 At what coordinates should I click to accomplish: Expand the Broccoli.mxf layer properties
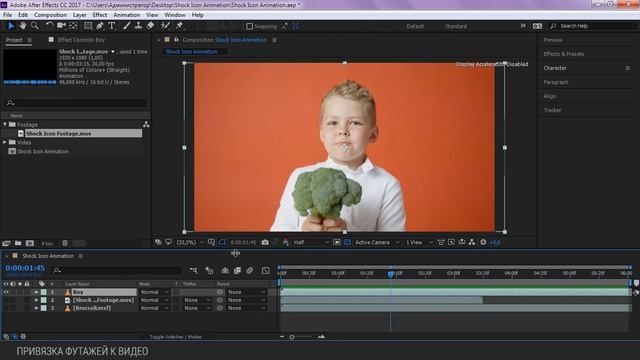coord(36,308)
